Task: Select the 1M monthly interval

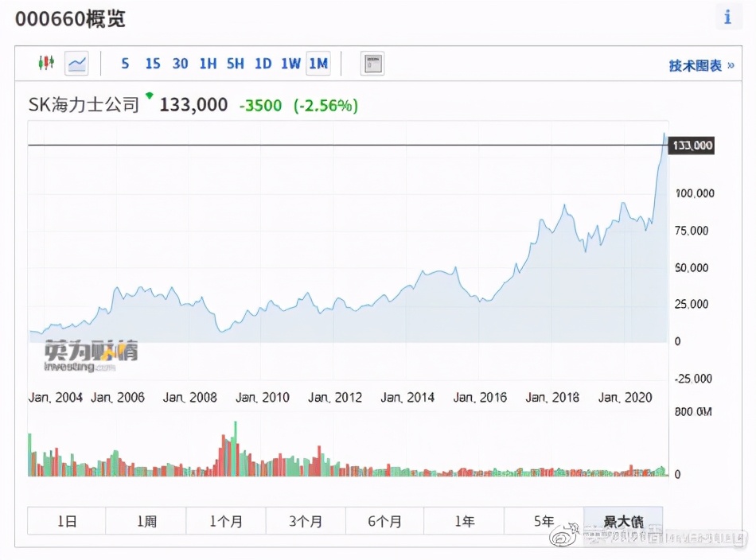Action: [318, 64]
